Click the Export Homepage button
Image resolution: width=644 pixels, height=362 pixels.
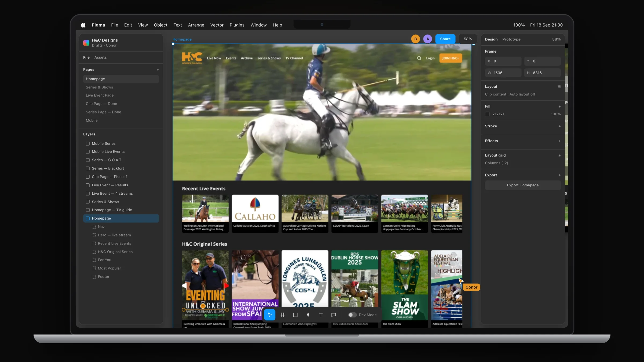(522, 185)
